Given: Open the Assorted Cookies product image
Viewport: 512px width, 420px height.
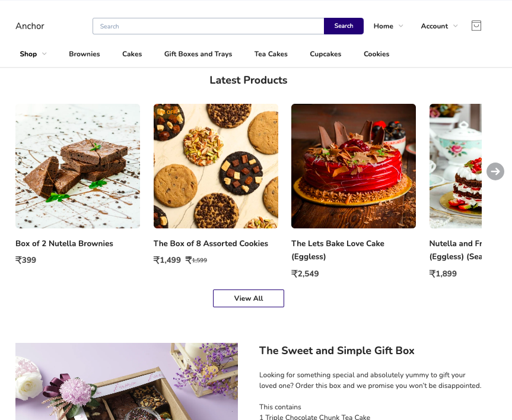Looking at the screenshot, I should (216, 166).
